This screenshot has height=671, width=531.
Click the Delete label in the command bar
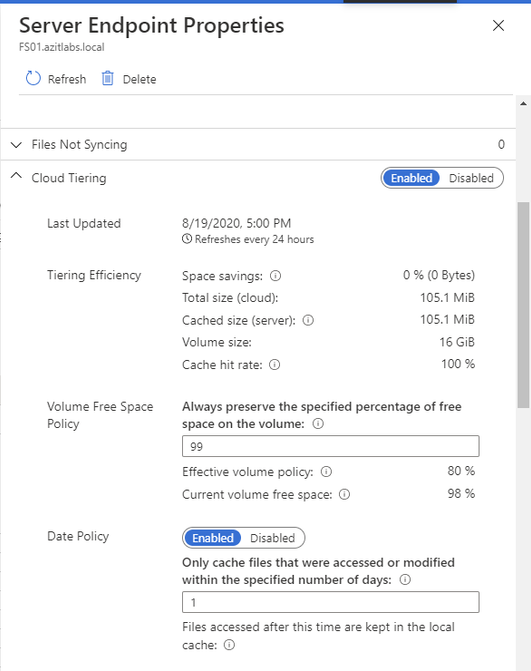click(x=139, y=79)
